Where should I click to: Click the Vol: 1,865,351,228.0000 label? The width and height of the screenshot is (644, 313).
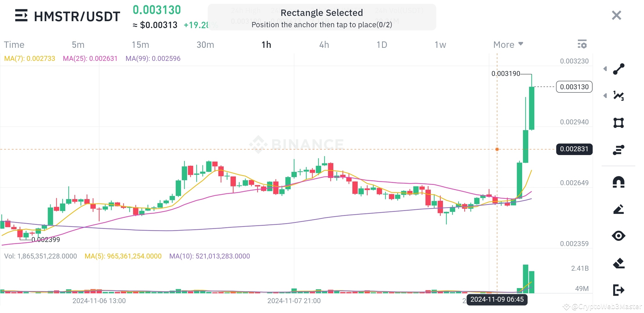tap(41, 256)
